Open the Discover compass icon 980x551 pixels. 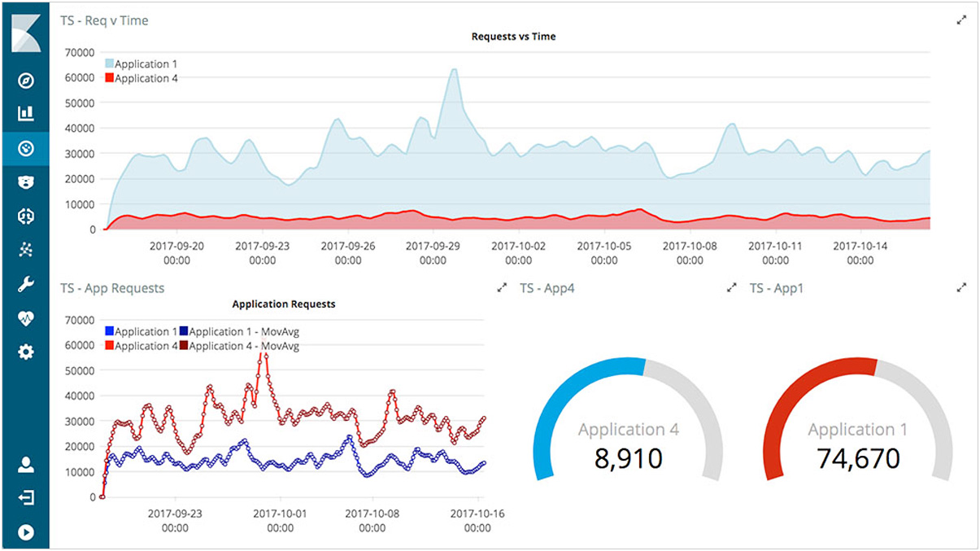[x=25, y=81]
